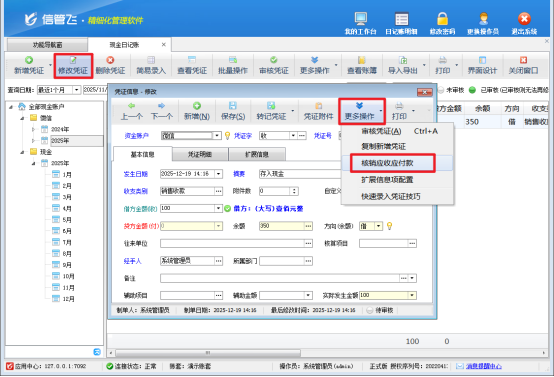
Task: Switch to the 功能导航面 tab
Action: (47, 45)
